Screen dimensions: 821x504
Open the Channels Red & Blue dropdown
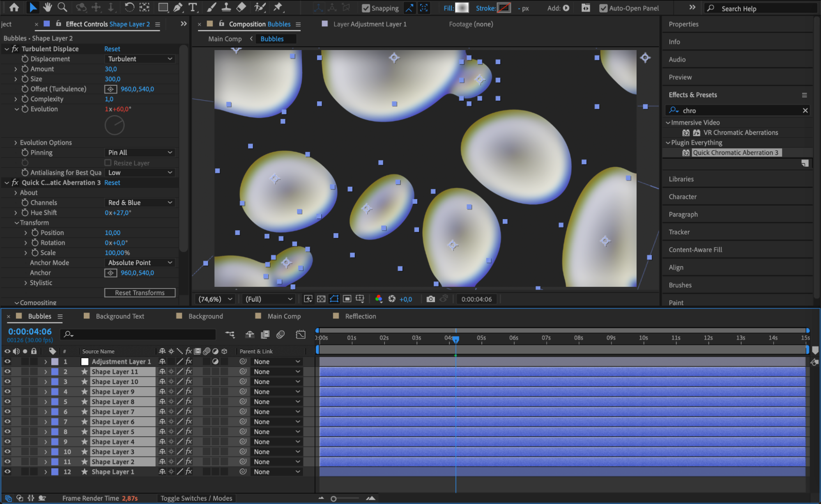[x=140, y=202]
